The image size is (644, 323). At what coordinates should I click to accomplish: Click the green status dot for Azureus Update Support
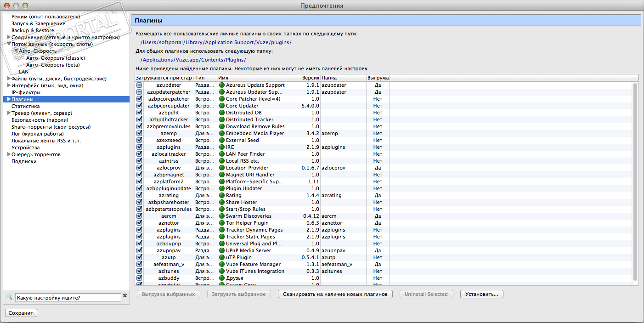pos(221,85)
